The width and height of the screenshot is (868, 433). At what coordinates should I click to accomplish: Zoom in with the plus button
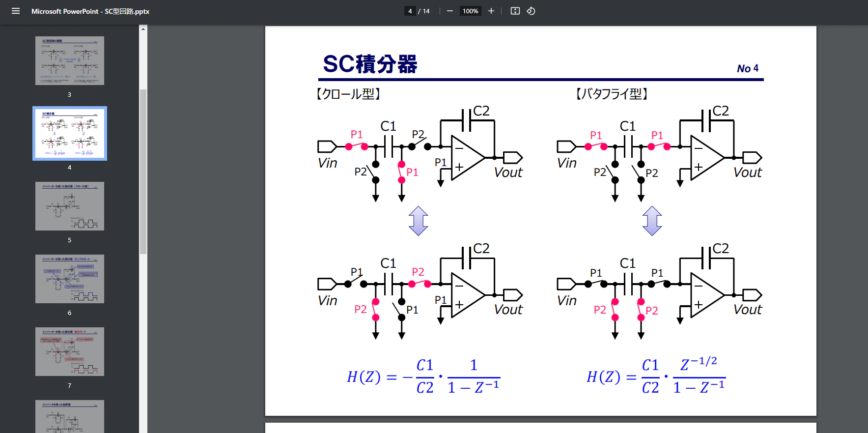[491, 11]
